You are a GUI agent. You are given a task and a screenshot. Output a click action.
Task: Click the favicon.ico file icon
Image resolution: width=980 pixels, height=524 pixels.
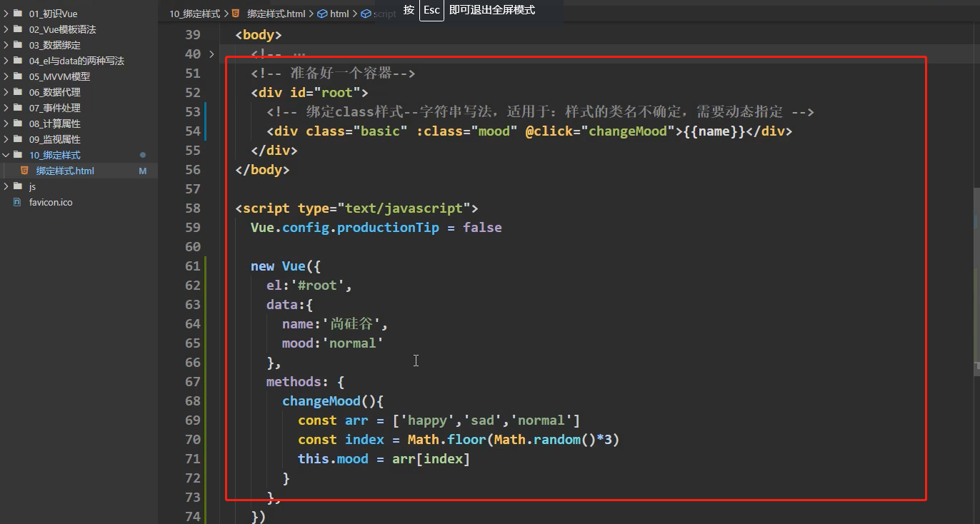coord(19,202)
